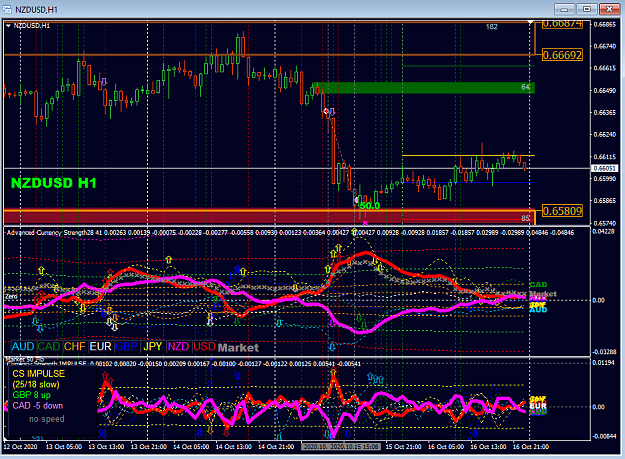The image size is (625, 459).
Task: Click the time axis label 16 Oct 21:00
Action: 531,447
